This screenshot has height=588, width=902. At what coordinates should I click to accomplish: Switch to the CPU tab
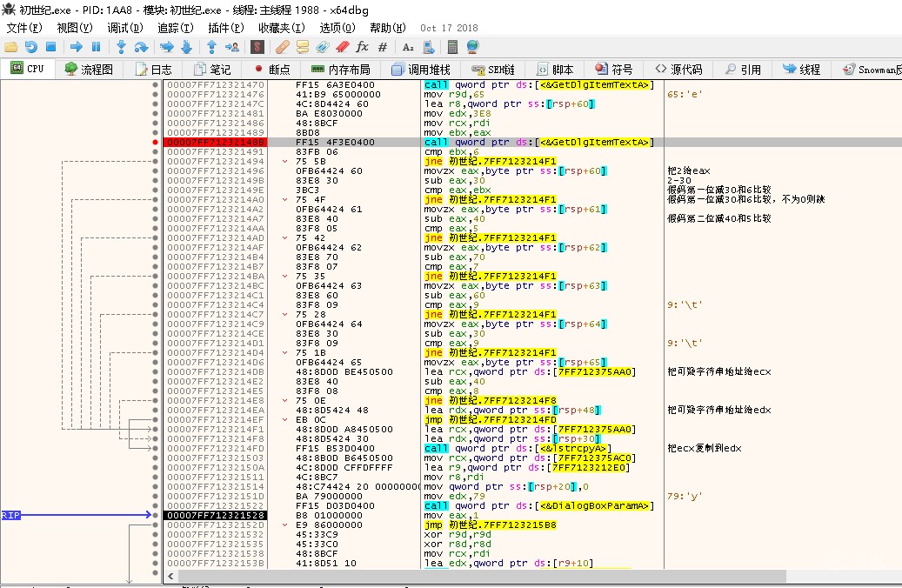tap(28, 69)
